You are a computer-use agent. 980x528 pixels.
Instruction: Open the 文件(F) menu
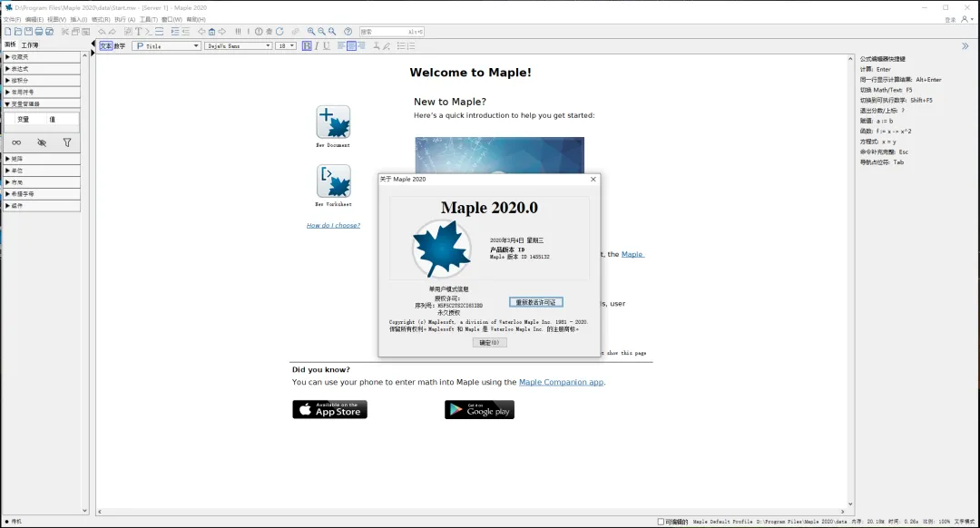12,19
